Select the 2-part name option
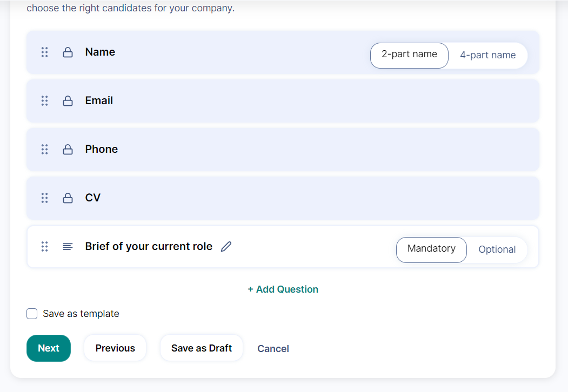The image size is (568, 392). [409, 55]
